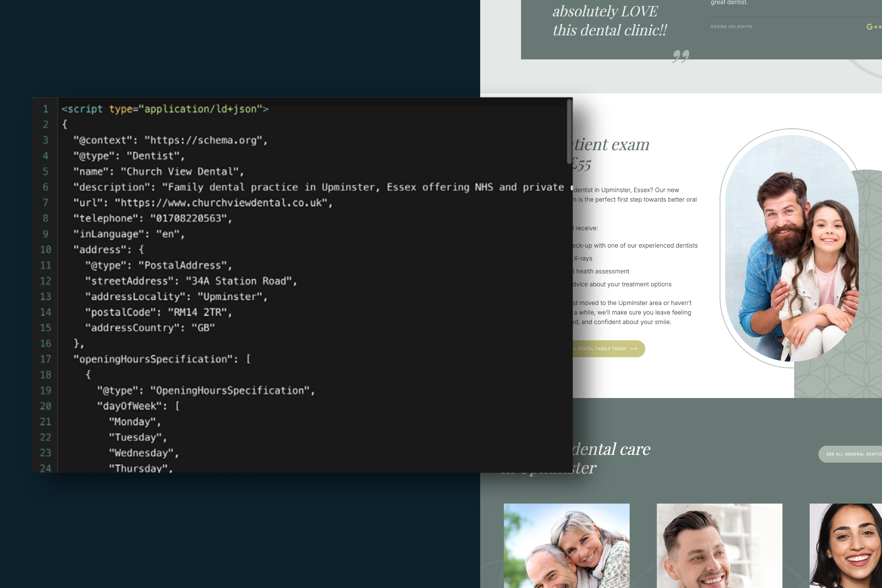Image resolution: width=882 pixels, height=588 pixels.
Task: Click line number 17 in the gutter
Action: [x=46, y=359]
